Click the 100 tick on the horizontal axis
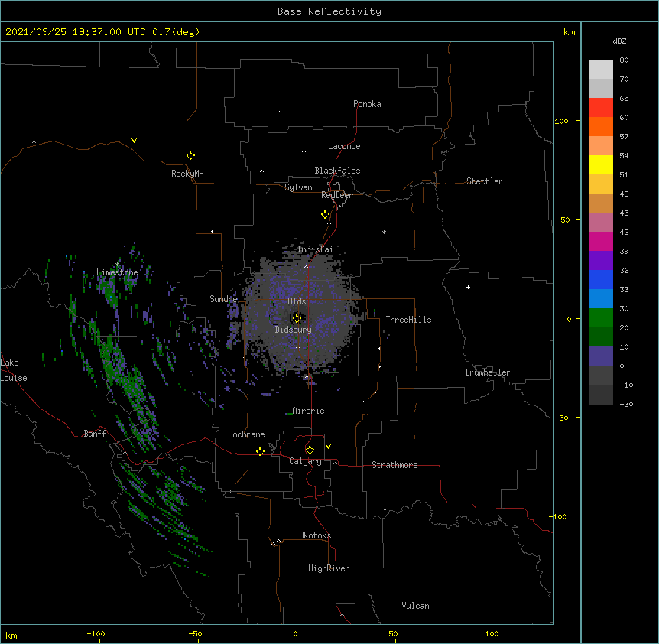Image resolution: width=659 pixels, height=644 pixels. [492, 633]
